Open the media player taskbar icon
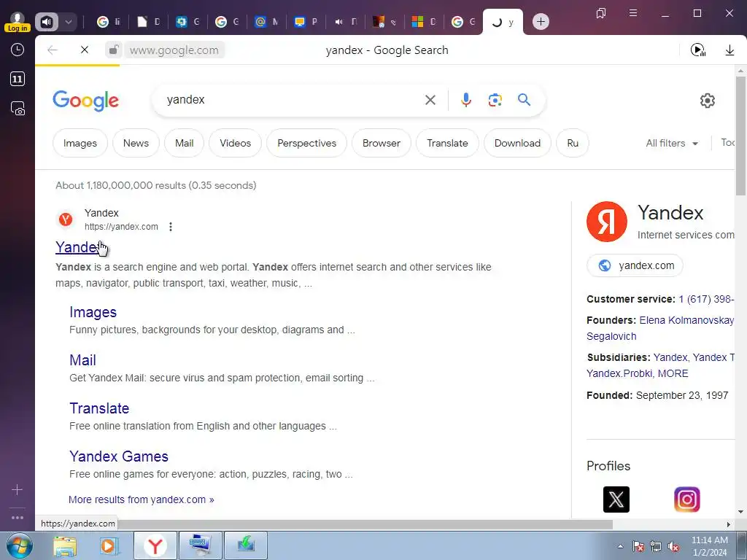Screen dimensions: 747x560 pos(109,545)
